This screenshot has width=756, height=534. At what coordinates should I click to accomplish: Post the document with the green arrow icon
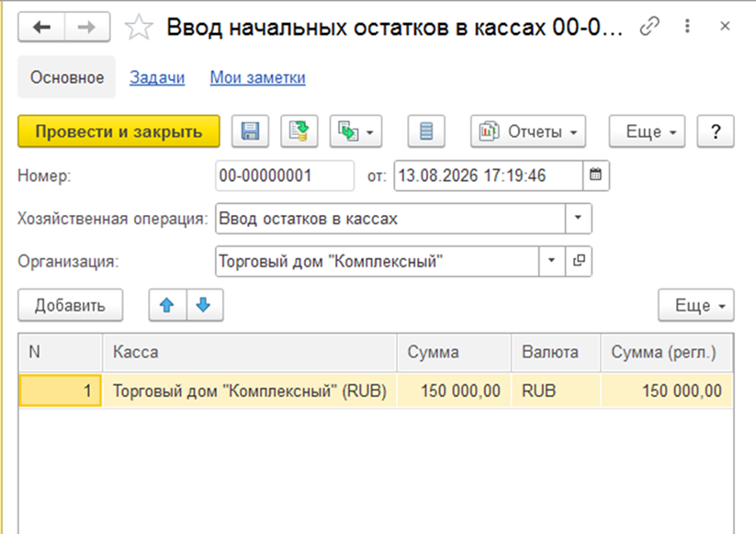click(299, 131)
